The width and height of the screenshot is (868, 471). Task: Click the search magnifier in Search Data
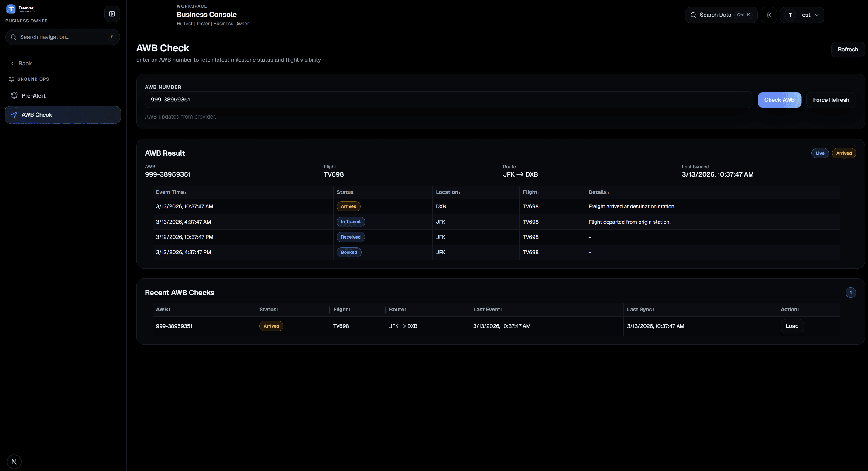click(x=693, y=15)
